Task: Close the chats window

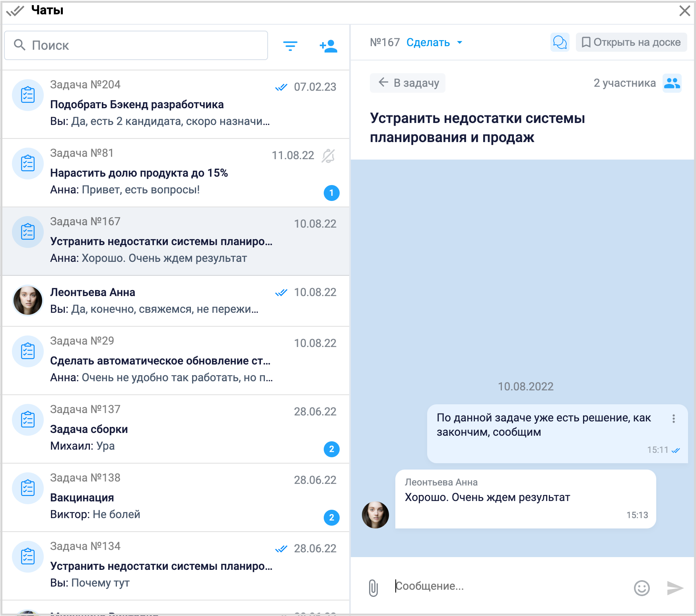Action: 684,11
